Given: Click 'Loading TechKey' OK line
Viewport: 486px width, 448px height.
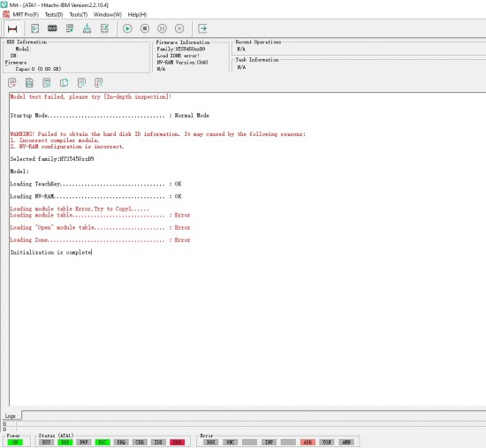Looking at the screenshot, I should (95, 184).
